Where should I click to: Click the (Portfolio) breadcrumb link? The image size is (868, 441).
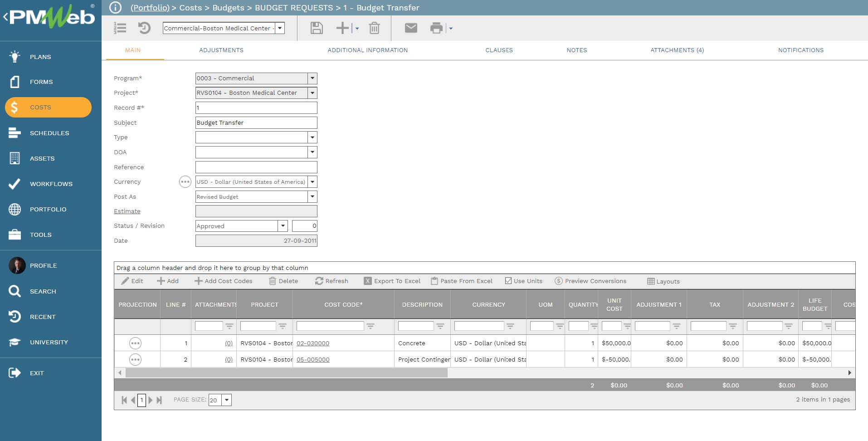(x=150, y=8)
